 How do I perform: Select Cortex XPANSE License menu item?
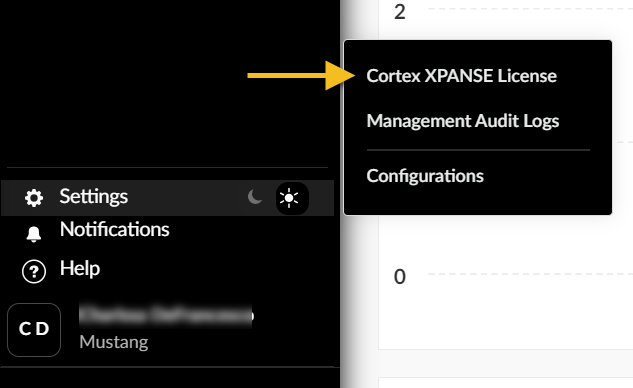[461, 76]
